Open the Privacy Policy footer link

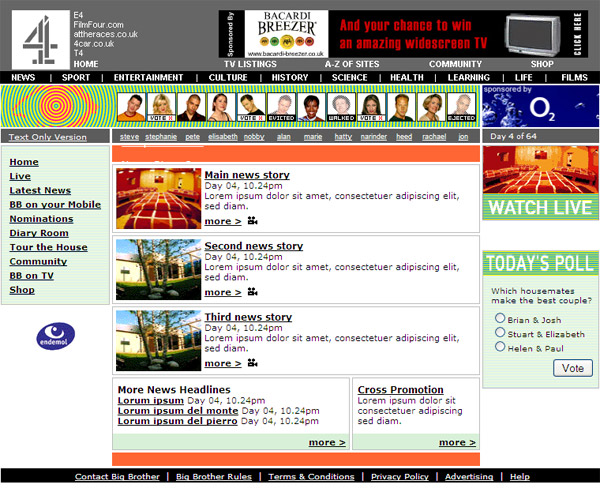click(x=399, y=476)
